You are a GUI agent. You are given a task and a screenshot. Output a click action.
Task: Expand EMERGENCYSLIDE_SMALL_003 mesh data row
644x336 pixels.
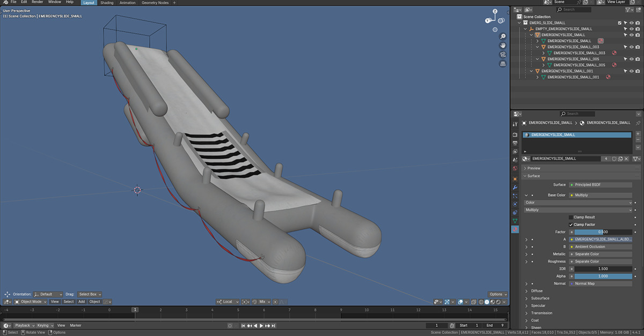pos(544,53)
